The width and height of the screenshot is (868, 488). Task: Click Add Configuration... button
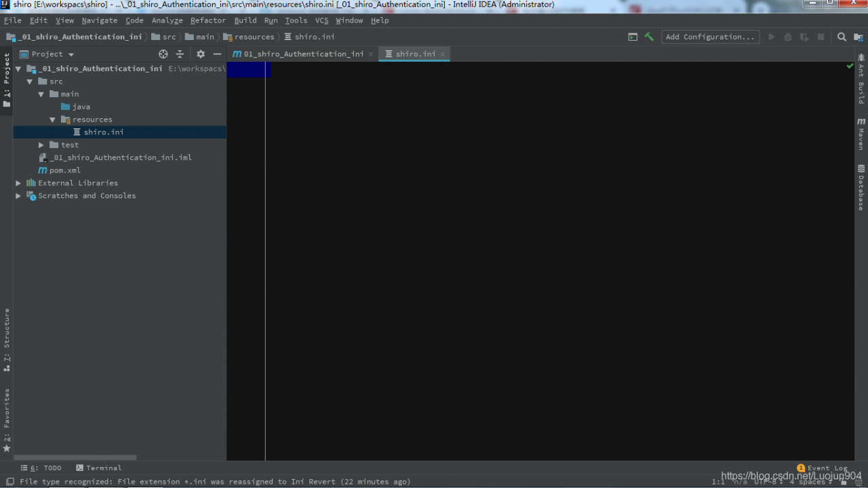tap(710, 37)
